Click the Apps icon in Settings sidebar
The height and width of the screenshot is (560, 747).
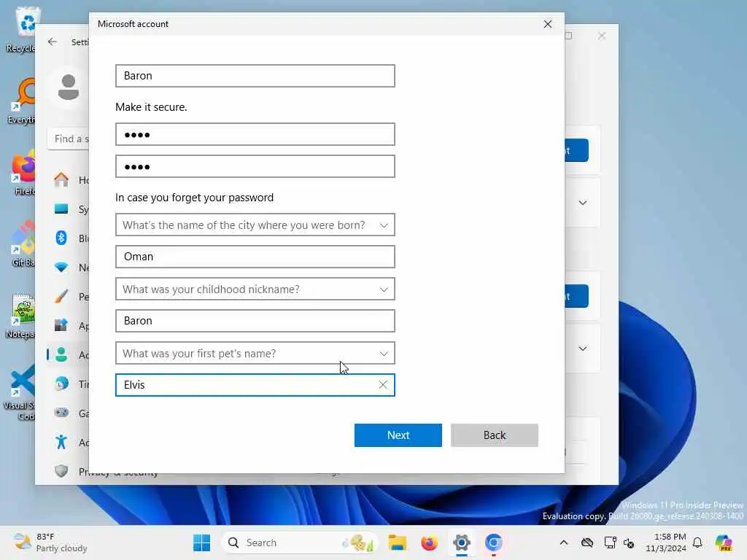pyautogui.click(x=61, y=326)
